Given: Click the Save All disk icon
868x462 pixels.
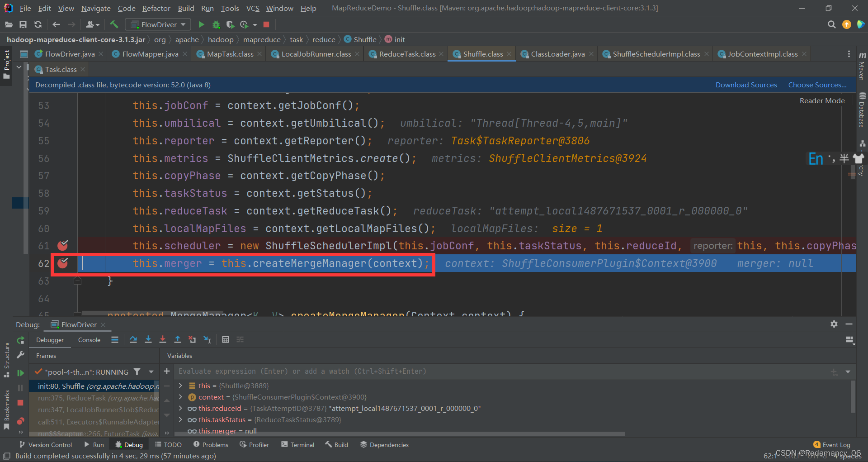Looking at the screenshot, I should 23,24.
